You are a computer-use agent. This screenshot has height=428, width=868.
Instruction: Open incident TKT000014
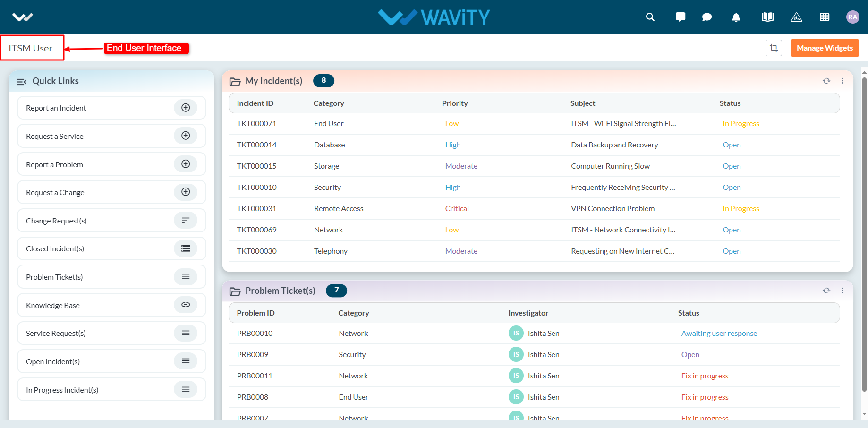257,145
